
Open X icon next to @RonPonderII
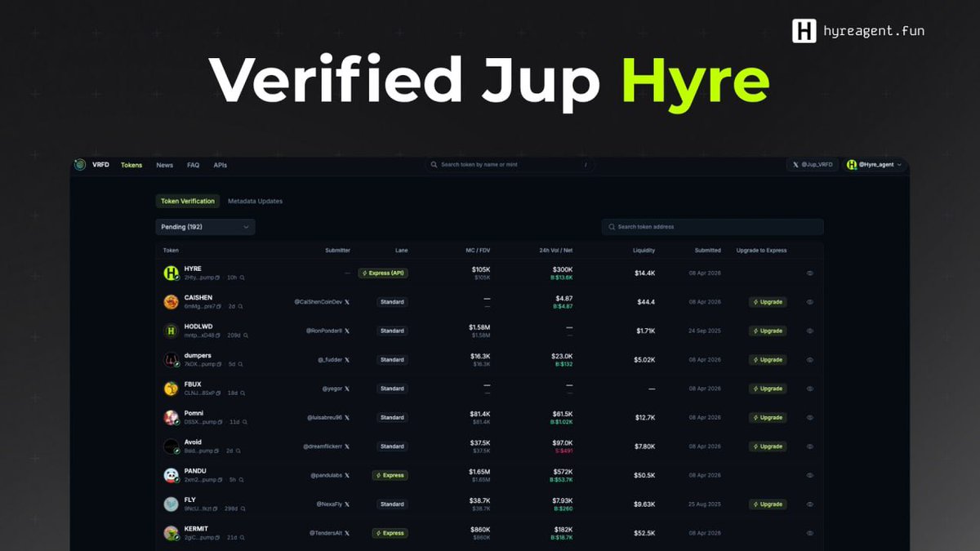[x=347, y=331]
